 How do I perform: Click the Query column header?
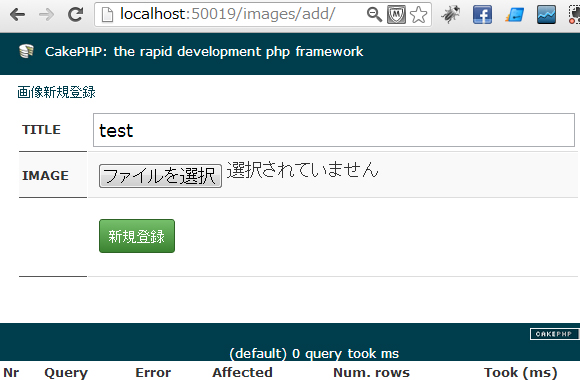[66, 373]
